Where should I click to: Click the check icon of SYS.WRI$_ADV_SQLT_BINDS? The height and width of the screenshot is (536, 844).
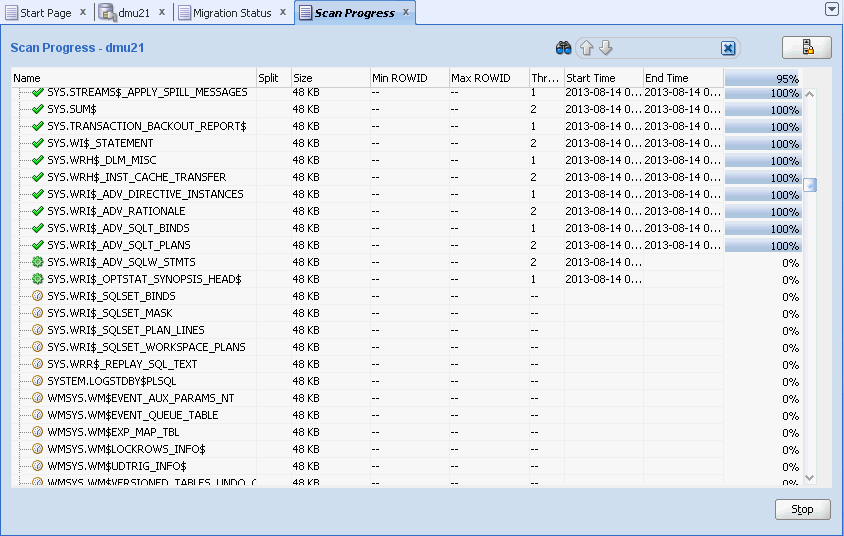pos(38,228)
